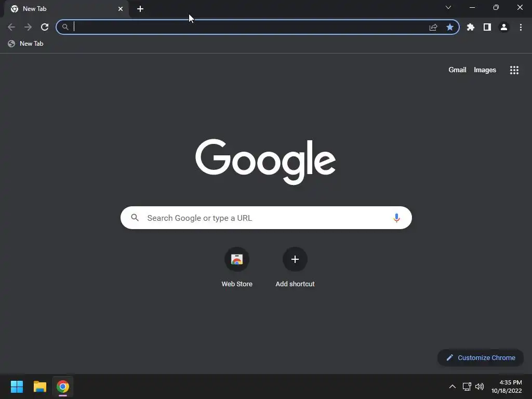Viewport: 532px width, 399px height.
Task: Click the Chrome taskbar icon
Action: pos(63,387)
